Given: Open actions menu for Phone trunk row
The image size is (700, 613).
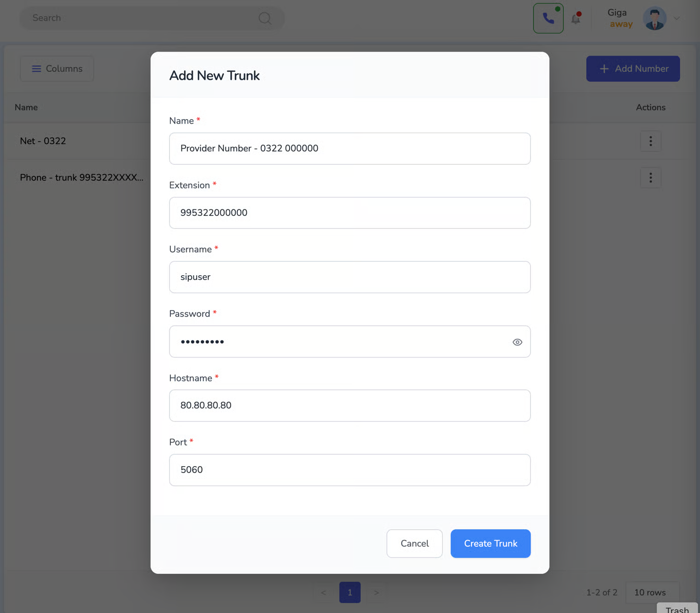Looking at the screenshot, I should pos(650,178).
